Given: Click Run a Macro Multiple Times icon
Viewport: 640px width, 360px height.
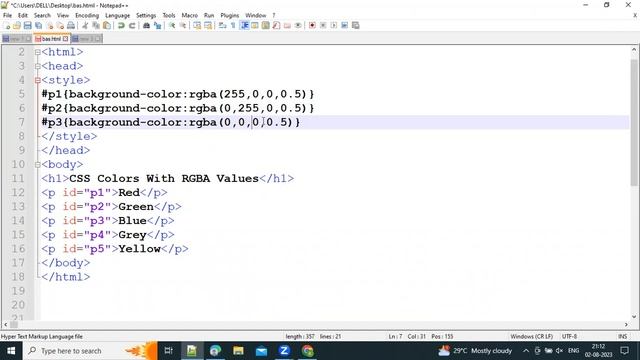Looking at the screenshot, I should coord(344,26).
